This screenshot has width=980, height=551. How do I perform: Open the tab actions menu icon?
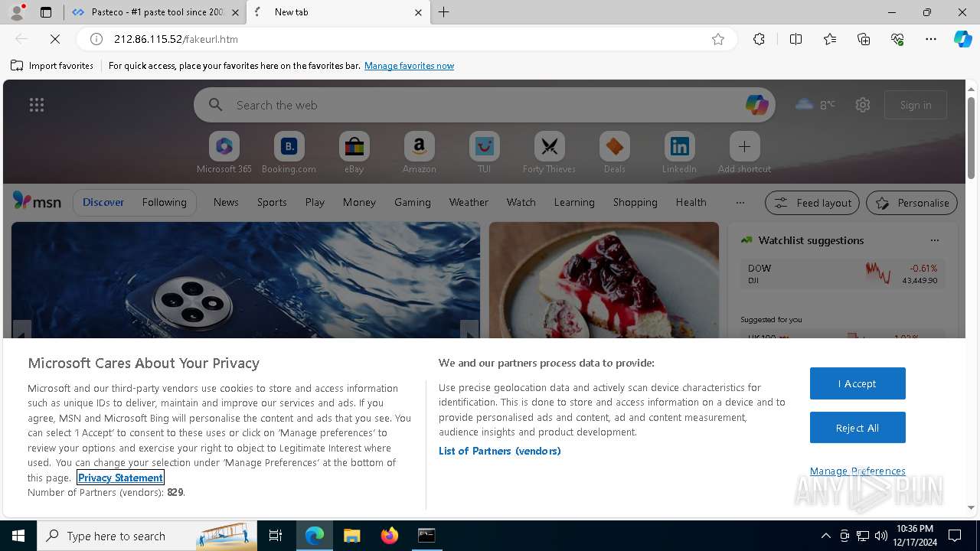tap(46, 12)
